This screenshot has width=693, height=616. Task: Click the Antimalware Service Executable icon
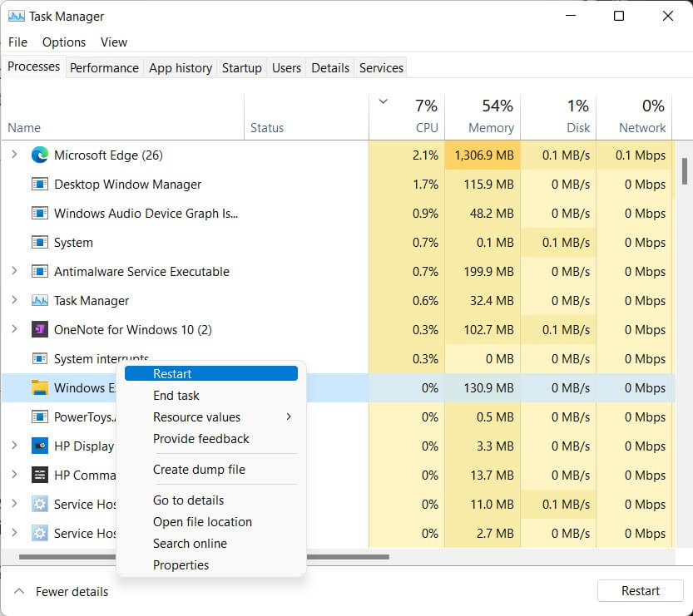40,271
